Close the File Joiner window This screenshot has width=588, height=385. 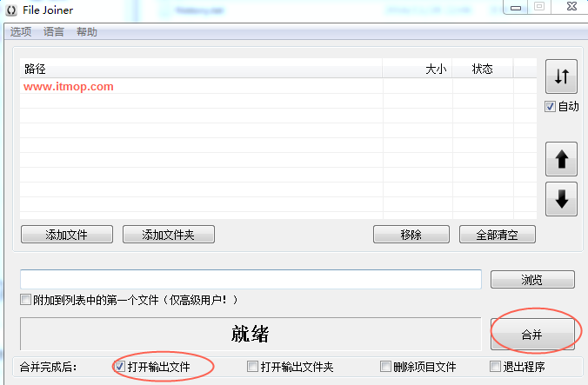click(571, 6)
